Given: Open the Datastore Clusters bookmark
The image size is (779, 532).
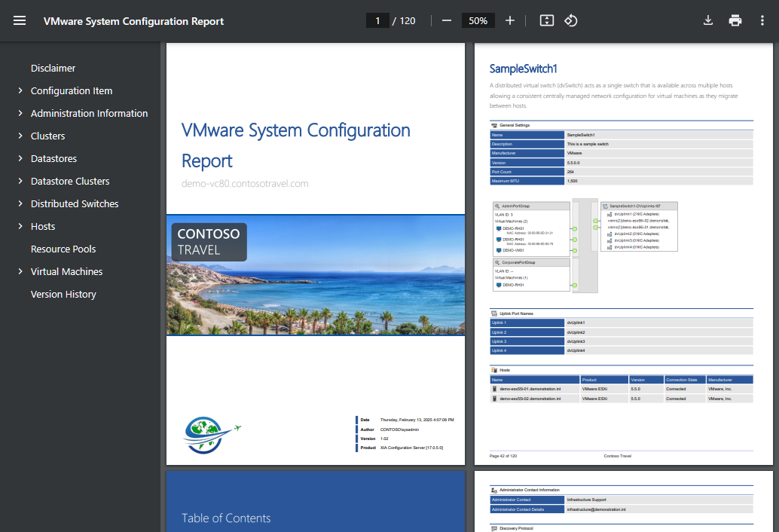Looking at the screenshot, I should [70, 182].
